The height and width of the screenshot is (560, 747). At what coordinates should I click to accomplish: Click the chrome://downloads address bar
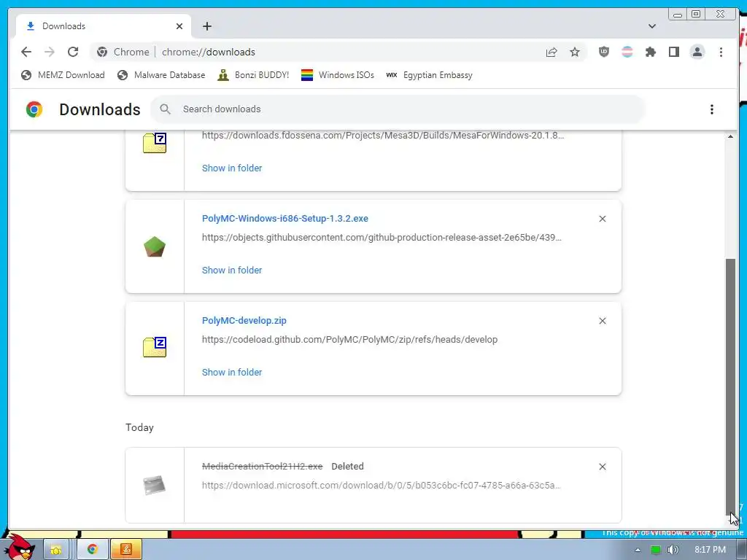click(x=338, y=52)
